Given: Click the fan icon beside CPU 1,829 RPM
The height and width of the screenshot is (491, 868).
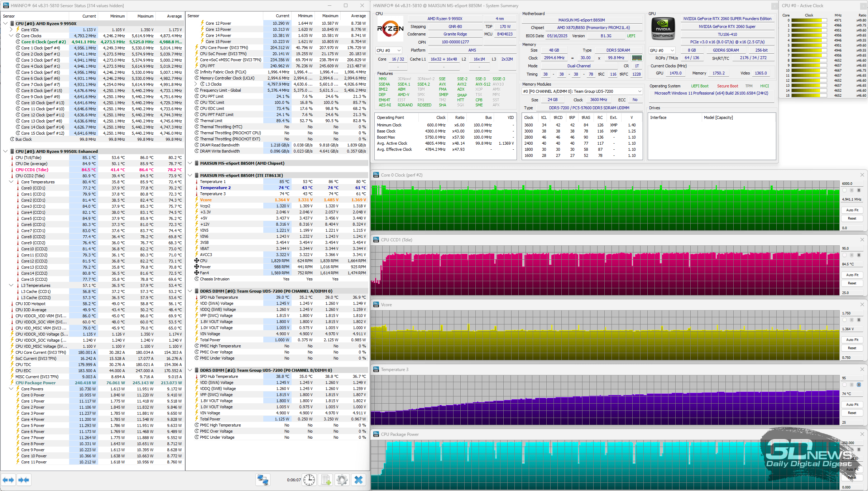Looking at the screenshot, I should (x=196, y=261).
